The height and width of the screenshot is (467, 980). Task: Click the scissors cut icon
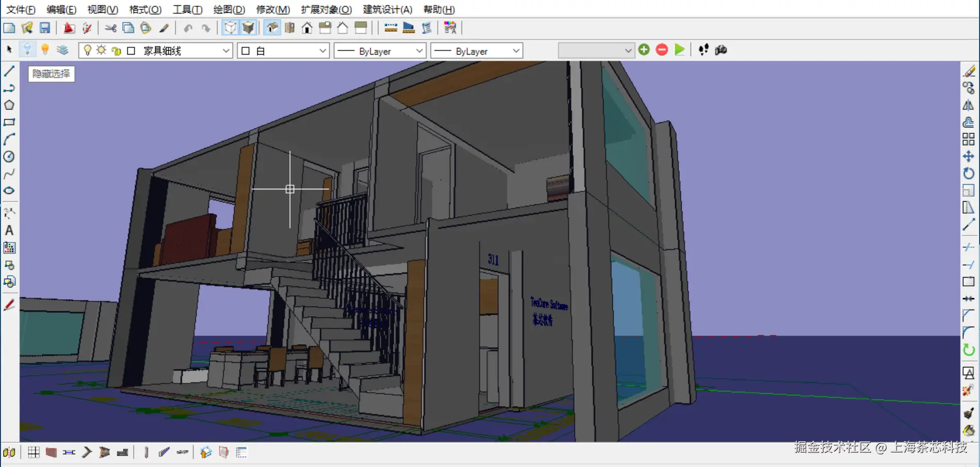click(110, 28)
